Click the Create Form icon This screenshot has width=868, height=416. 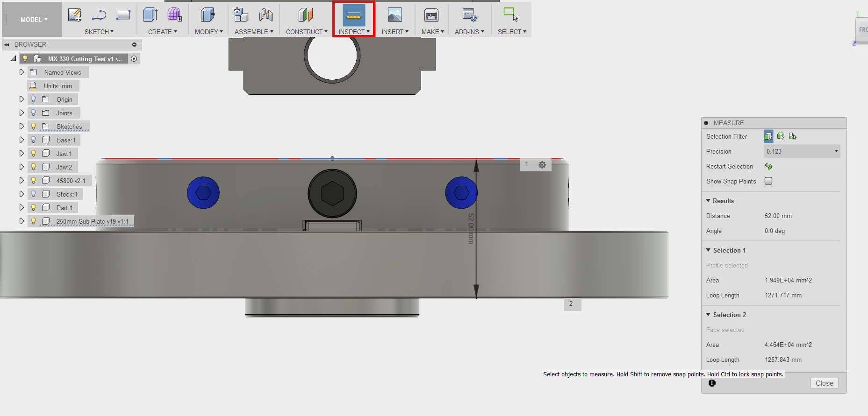(174, 15)
